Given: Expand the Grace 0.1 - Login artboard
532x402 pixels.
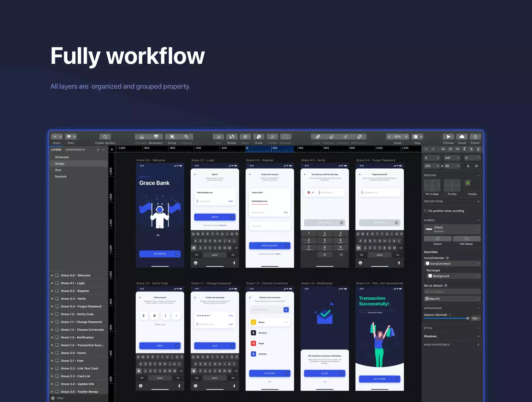Looking at the screenshot, I should click(x=52, y=283).
